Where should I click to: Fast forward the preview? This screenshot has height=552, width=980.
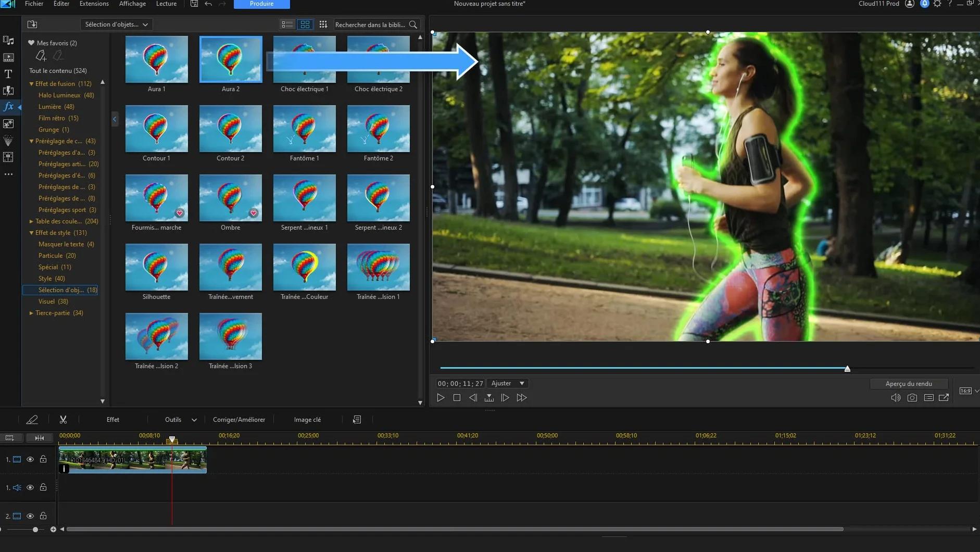click(x=521, y=398)
